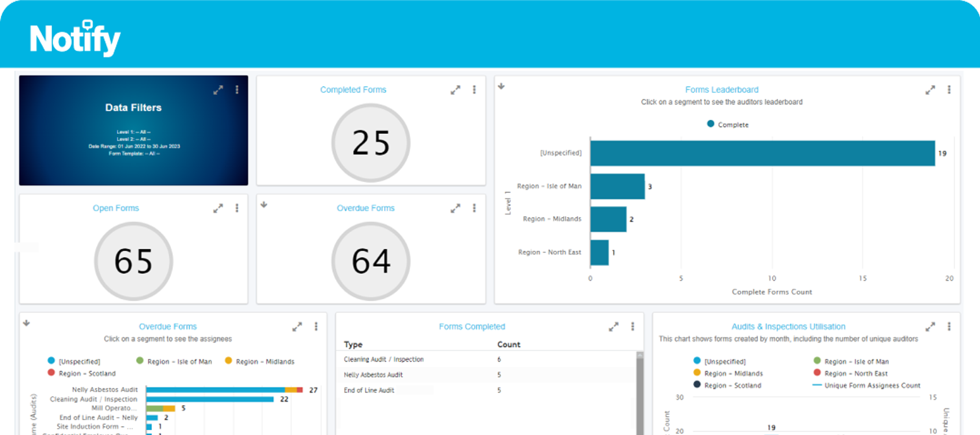
Task: Click the drill-down arrow on Overdue Forms chart
Action: [x=27, y=323]
